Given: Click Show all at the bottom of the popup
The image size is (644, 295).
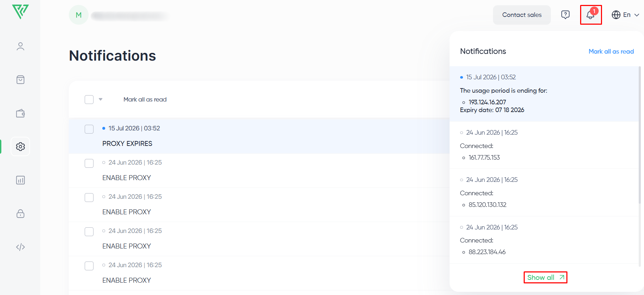Looking at the screenshot, I should [x=545, y=277].
